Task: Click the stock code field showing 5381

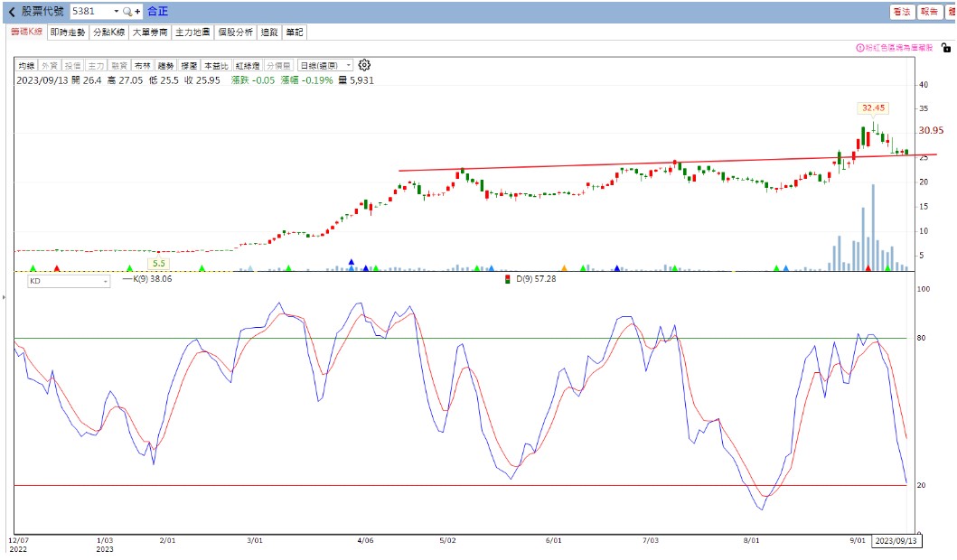Action: click(90, 12)
